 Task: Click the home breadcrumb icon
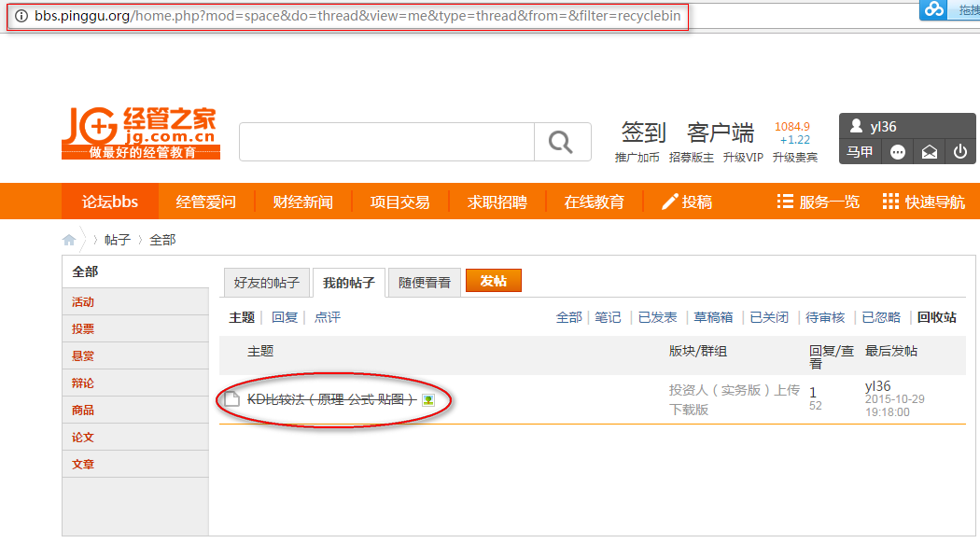[x=69, y=240]
